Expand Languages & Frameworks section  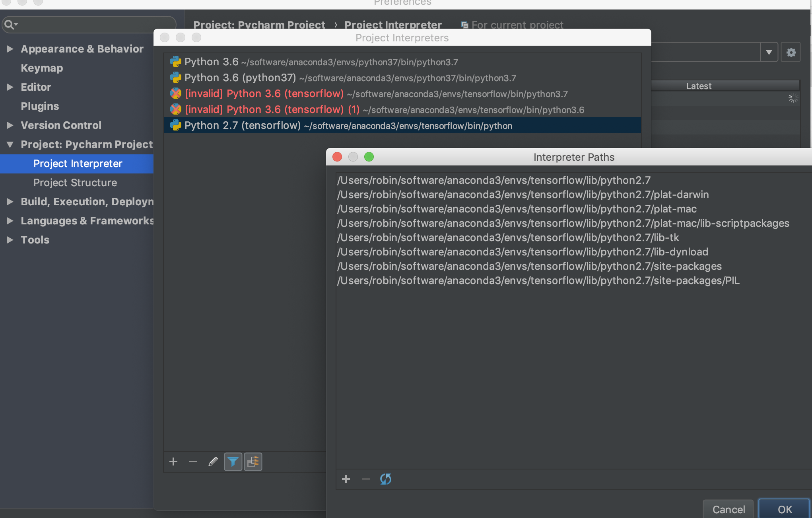10,221
